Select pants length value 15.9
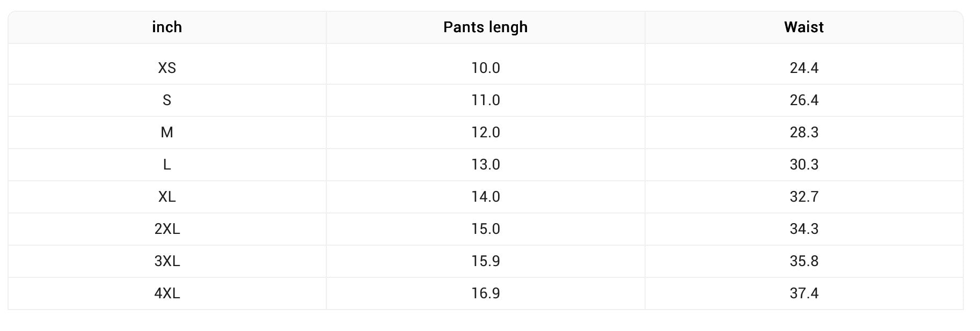Screen dimensions: 980x331 [485, 261]
